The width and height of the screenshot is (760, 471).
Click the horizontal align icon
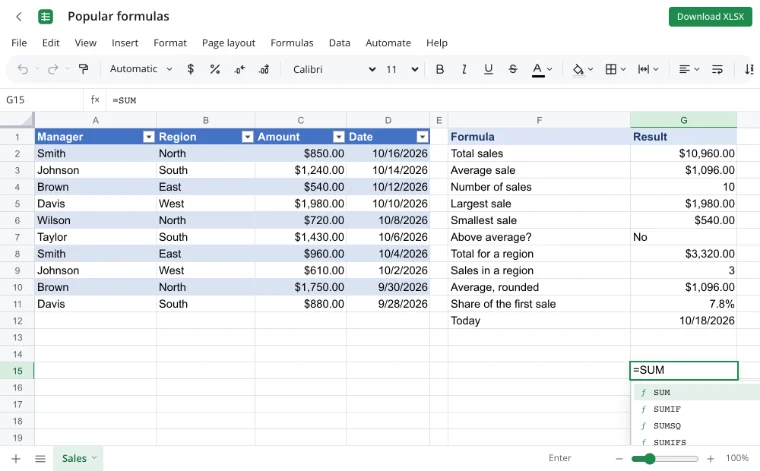click(684, 69)
